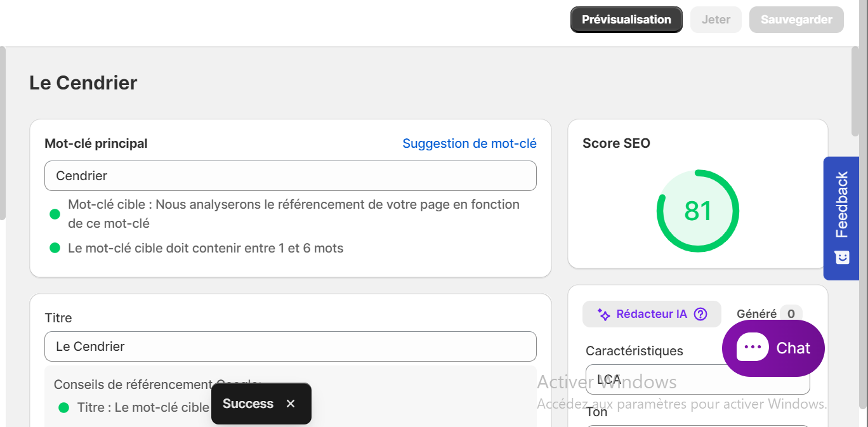Open the help question mark beside Rédacteur IA
The image size is (868, 427).
[700, 314]
